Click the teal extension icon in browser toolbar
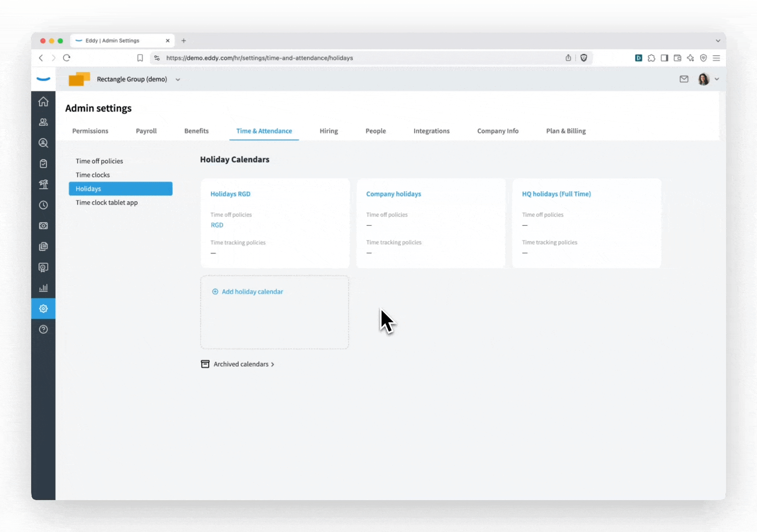 (x=639, y=58)
